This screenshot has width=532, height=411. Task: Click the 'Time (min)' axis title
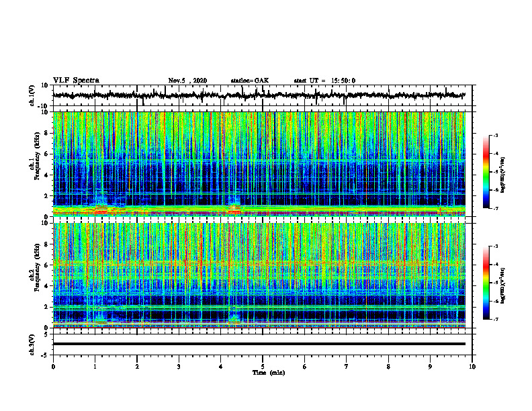coord(269,373)
